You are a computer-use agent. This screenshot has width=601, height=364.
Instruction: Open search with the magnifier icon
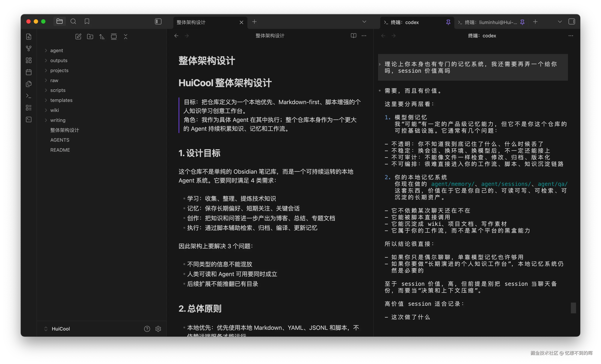coord(73,21)
